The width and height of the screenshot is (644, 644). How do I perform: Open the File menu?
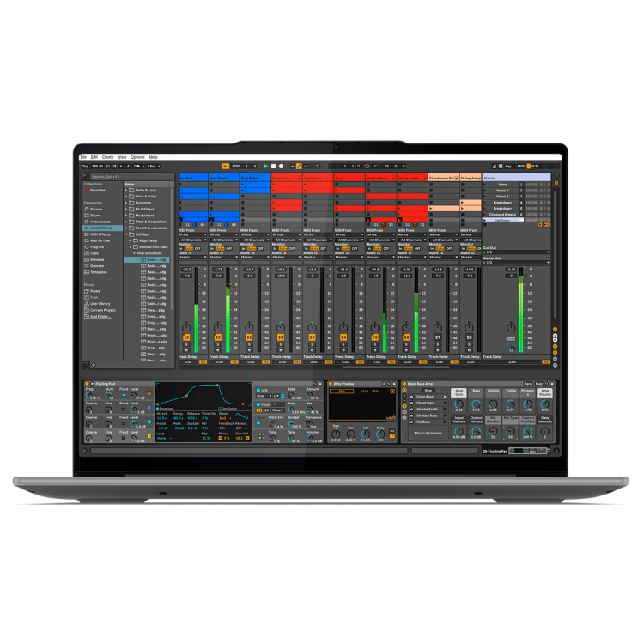(x=83, y=157)
